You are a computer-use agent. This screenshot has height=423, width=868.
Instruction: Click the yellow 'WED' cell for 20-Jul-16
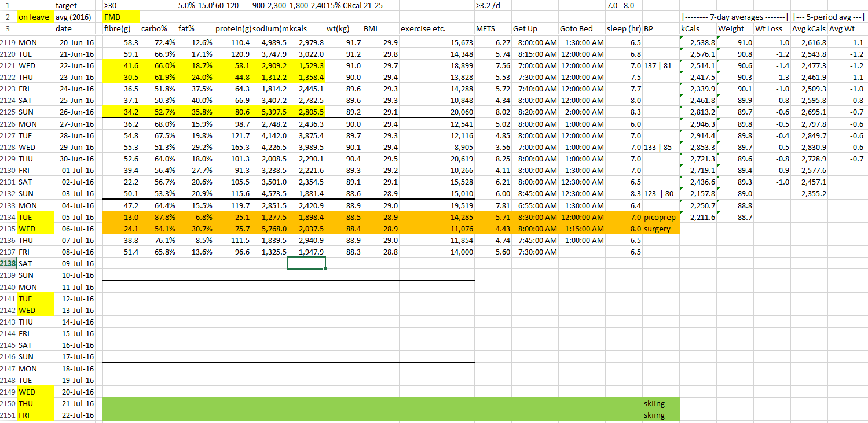click(x=35, y=392)
